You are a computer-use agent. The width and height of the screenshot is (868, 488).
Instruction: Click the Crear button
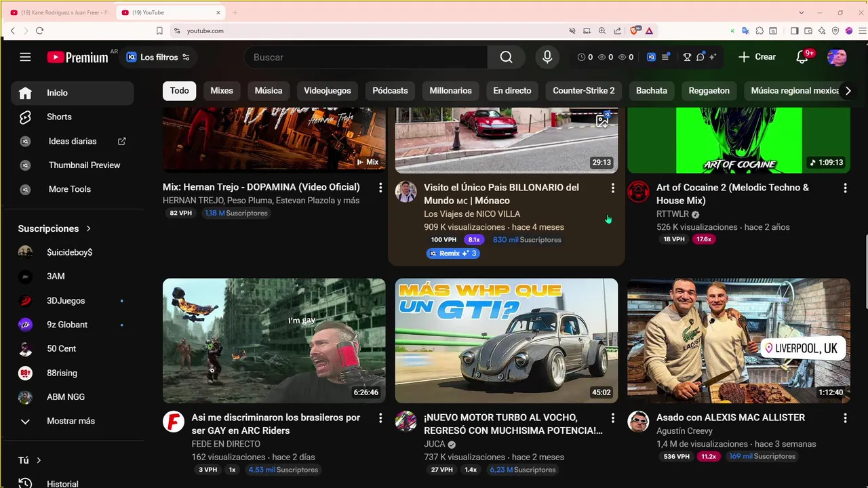coord(757,57)
